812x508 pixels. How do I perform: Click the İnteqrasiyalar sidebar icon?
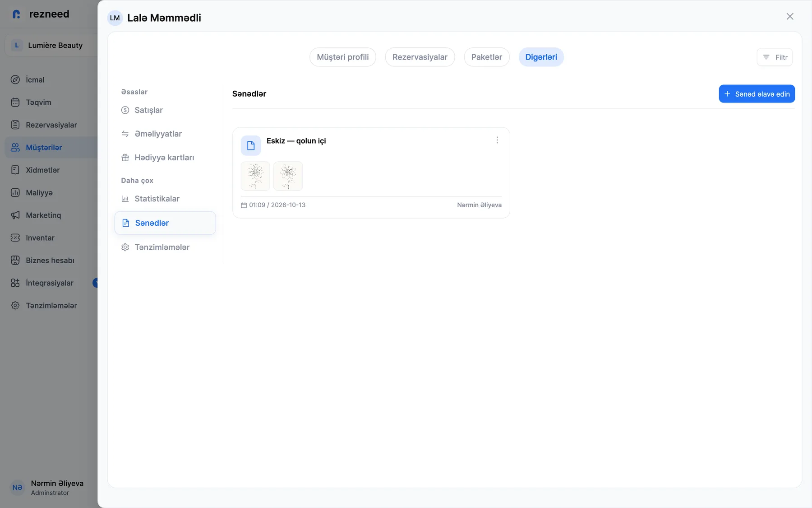15,283
